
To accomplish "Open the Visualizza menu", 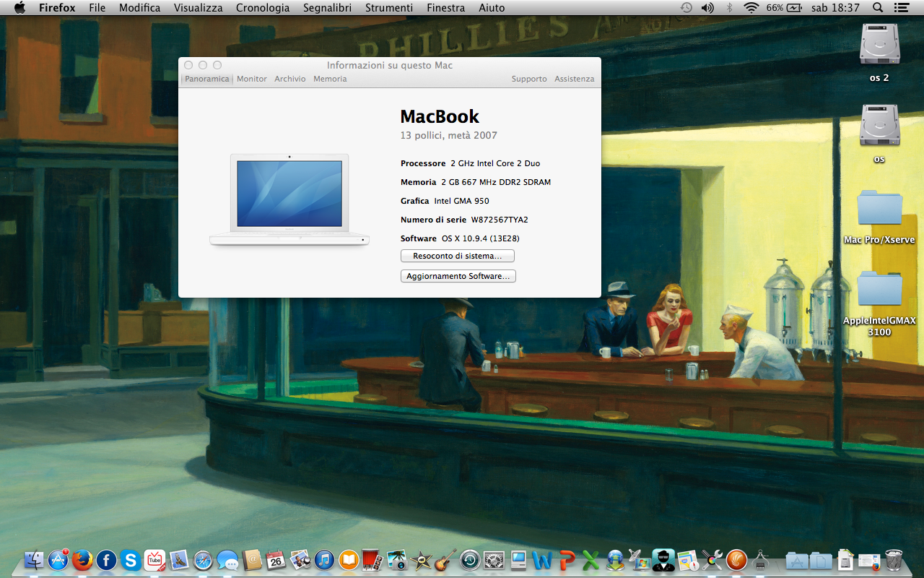I will (199, 8).
